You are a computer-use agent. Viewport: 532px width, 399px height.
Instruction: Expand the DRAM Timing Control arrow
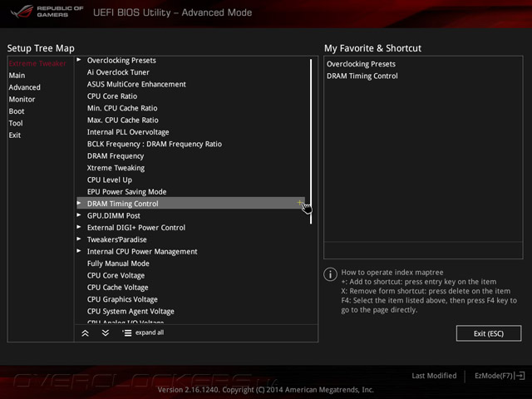pos(79,203)
